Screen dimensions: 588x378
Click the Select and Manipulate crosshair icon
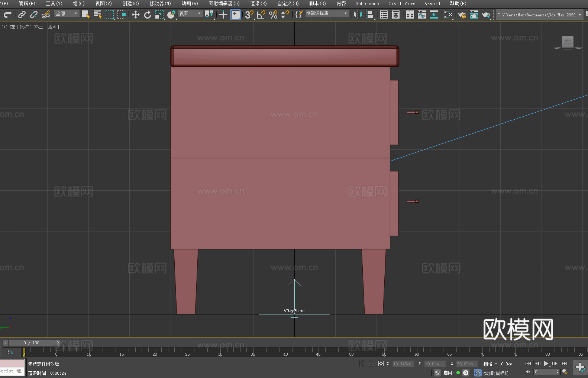tap(223, 14)
